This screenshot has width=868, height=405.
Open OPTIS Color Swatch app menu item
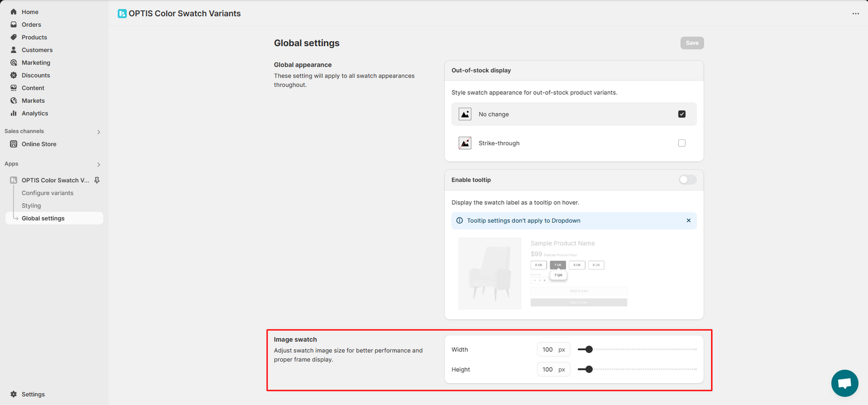click(55, 180)
